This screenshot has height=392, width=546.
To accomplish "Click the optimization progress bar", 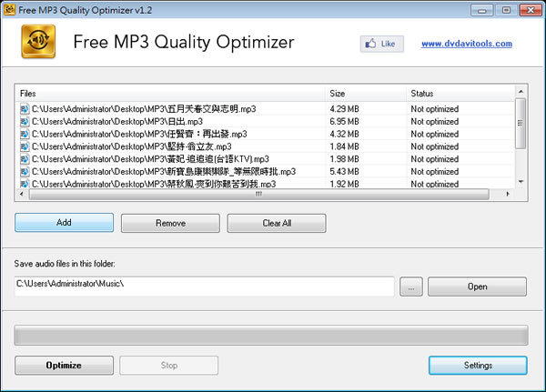I will click(x=271, y=336).
